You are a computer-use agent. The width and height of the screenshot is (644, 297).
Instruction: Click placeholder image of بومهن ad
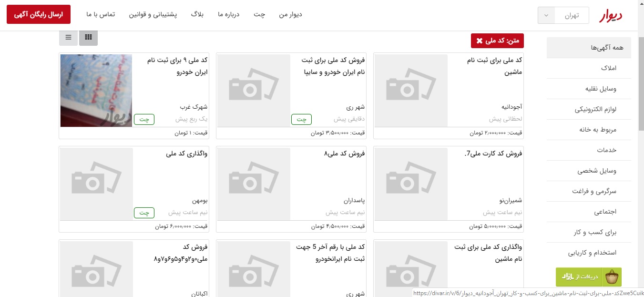tap(96, 184)
